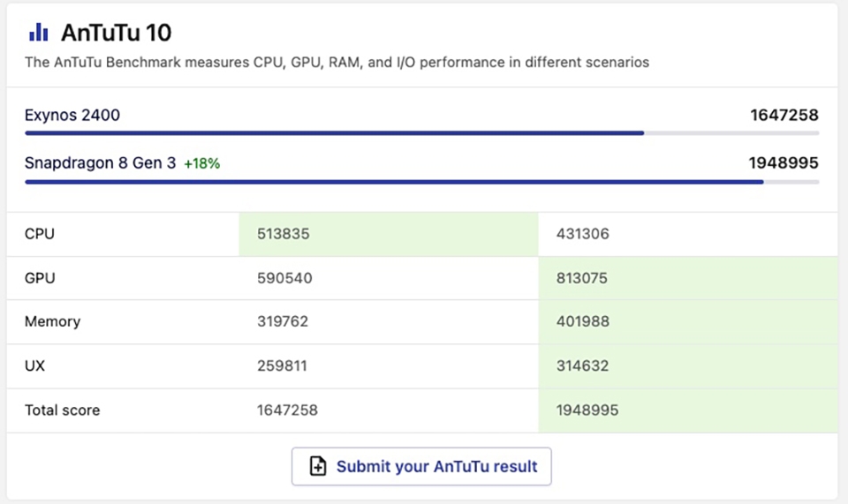Click the Total score row label
The width and height of the screenshot is (848, 504).
62,410
